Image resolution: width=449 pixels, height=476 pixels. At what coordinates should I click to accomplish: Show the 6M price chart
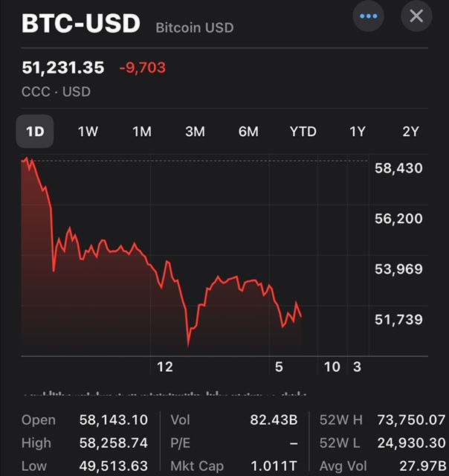point(248,132)
